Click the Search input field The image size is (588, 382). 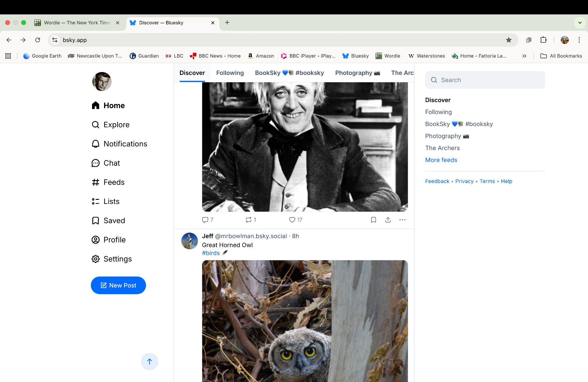point(485,80)
